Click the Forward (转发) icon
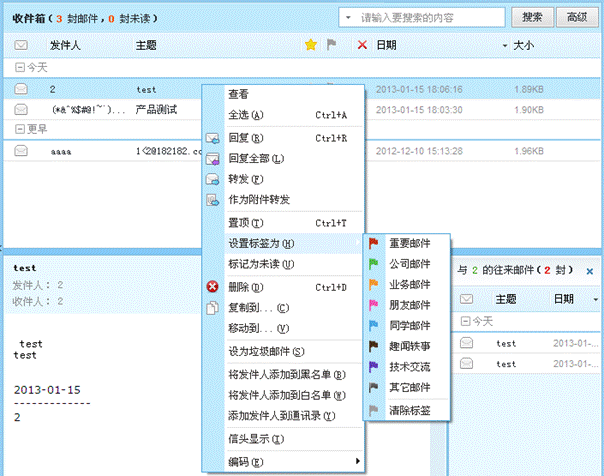The image size is (604, 476). (x=212, y=179)
